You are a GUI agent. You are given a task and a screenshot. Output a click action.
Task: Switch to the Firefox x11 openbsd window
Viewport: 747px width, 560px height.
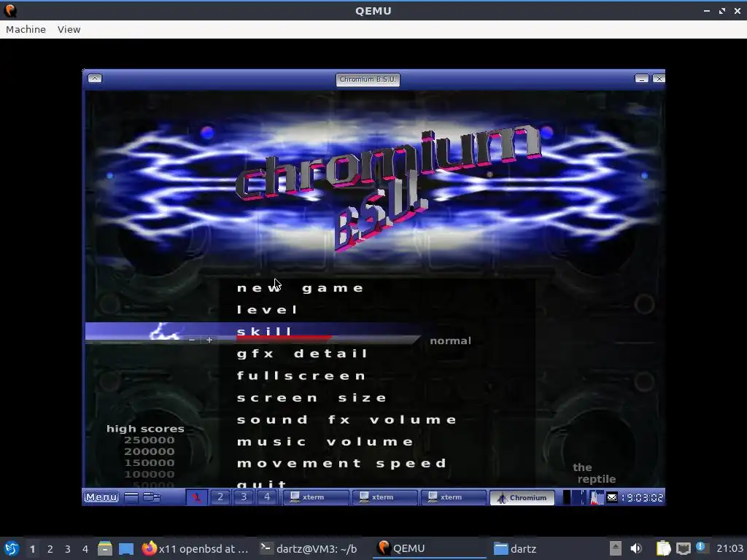tap(196, 548)
